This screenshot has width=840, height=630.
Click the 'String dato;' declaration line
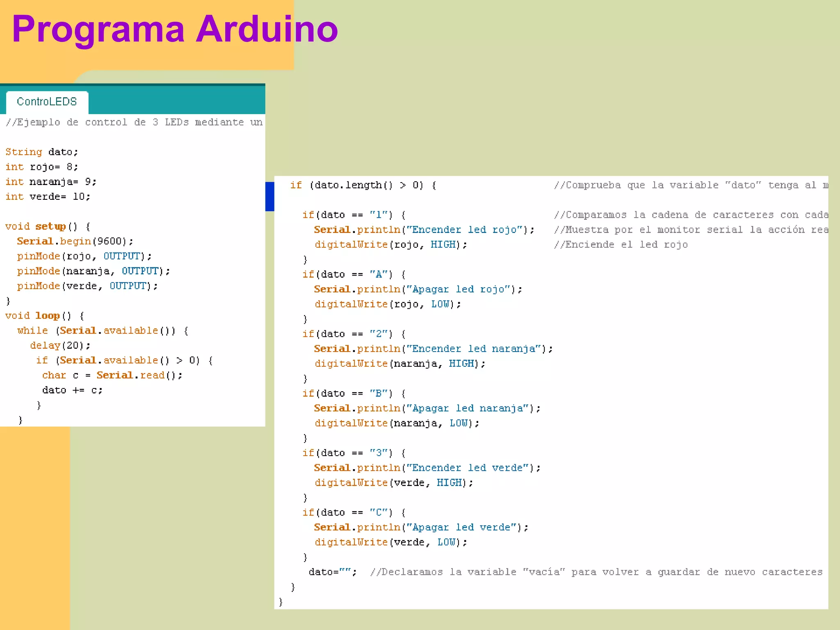pos(41,152)
